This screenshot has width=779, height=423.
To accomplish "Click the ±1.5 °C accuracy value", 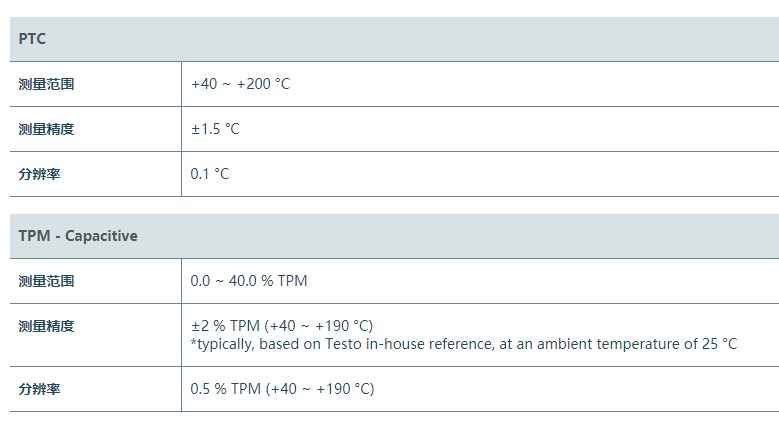I will click(215, 129).
